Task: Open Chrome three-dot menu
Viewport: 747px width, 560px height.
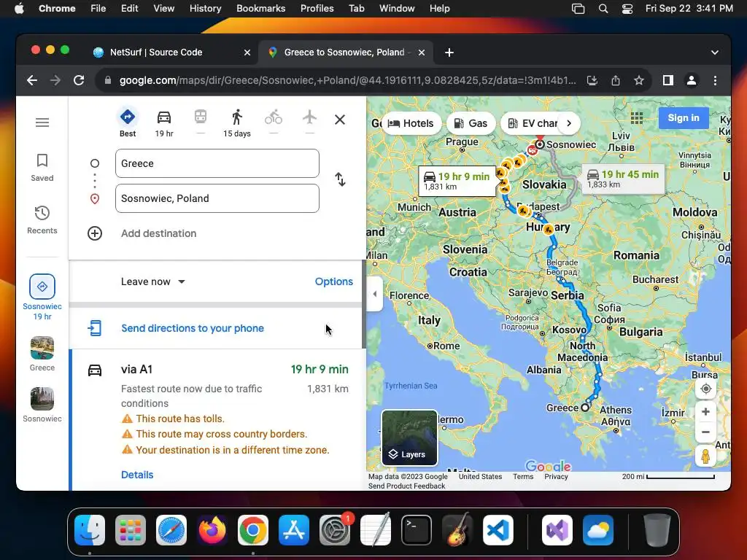Action: [715, 80]
